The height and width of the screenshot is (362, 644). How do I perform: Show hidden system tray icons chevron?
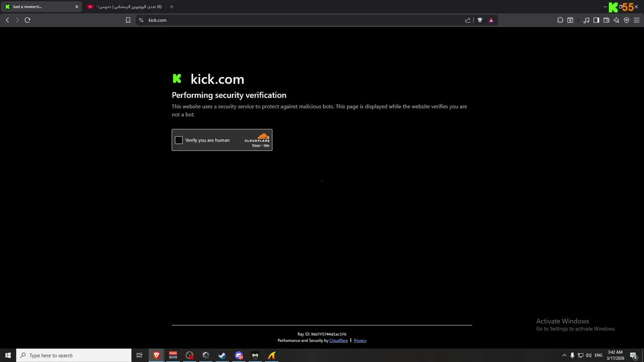pos(564,355)
